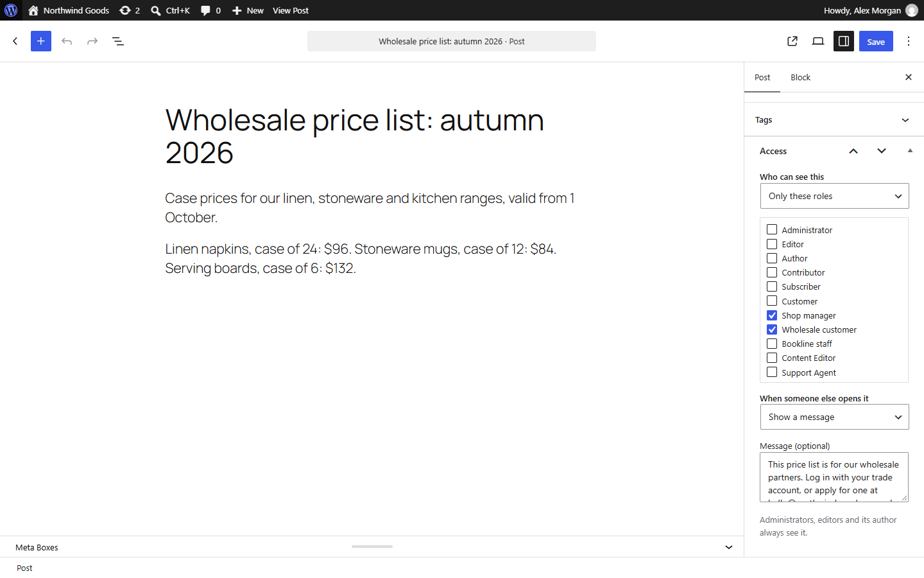Move the Access panel up

coord(853,151)
